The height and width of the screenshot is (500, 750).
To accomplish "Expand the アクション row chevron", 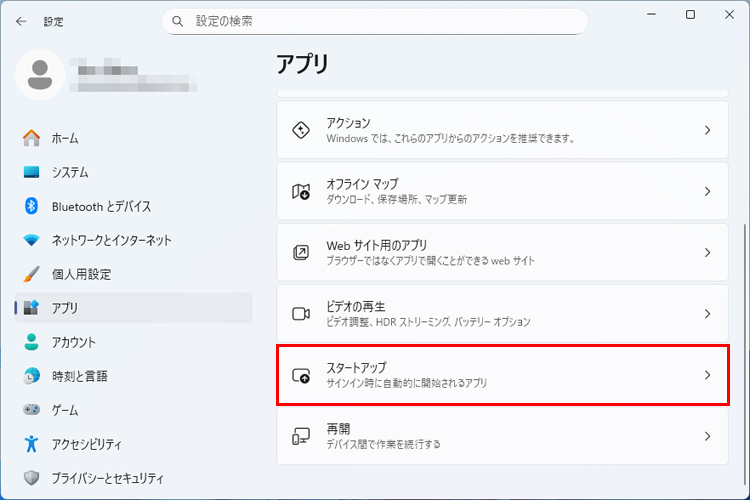I will pos(707,130).
